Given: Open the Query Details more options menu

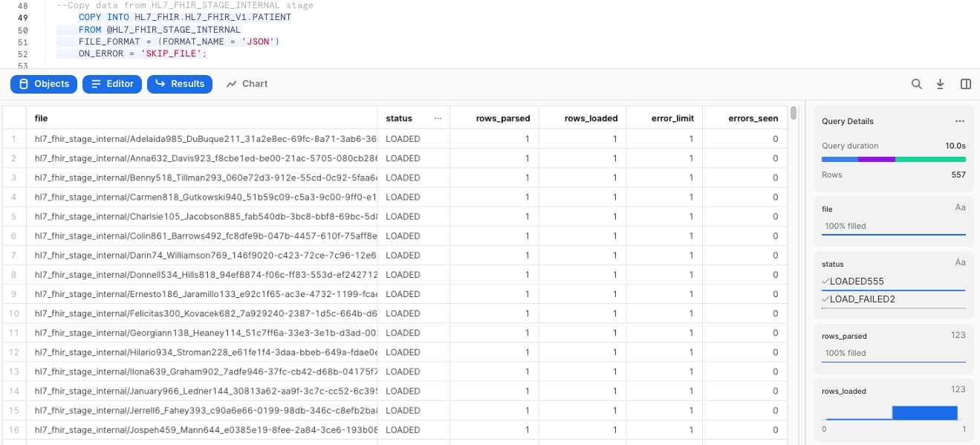Looking at the screenshot, I should coord(960,121).
